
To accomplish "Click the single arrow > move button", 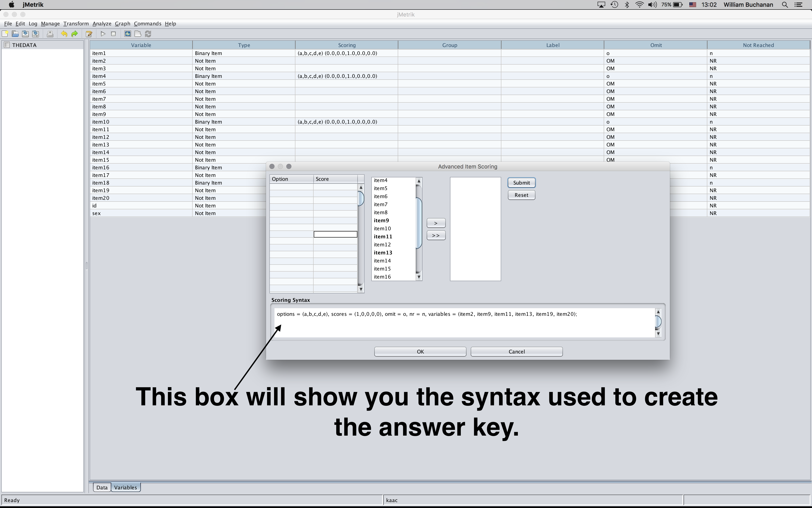I will coord(436,223).
